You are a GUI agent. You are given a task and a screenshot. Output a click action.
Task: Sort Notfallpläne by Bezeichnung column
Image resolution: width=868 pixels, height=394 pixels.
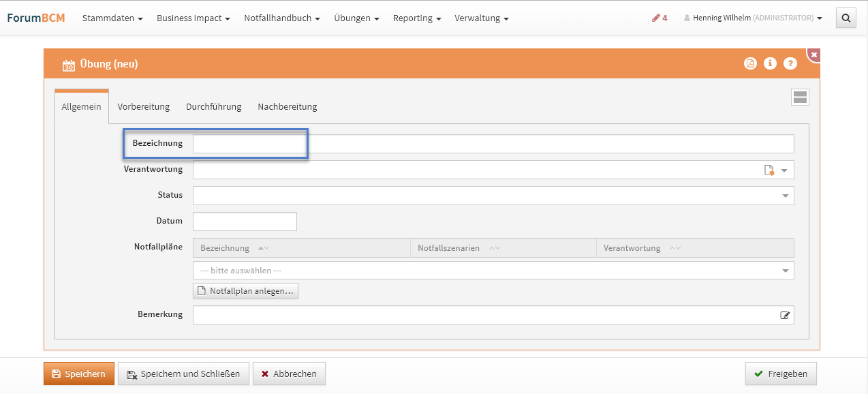pyautogui.click(x=264, y=248)
